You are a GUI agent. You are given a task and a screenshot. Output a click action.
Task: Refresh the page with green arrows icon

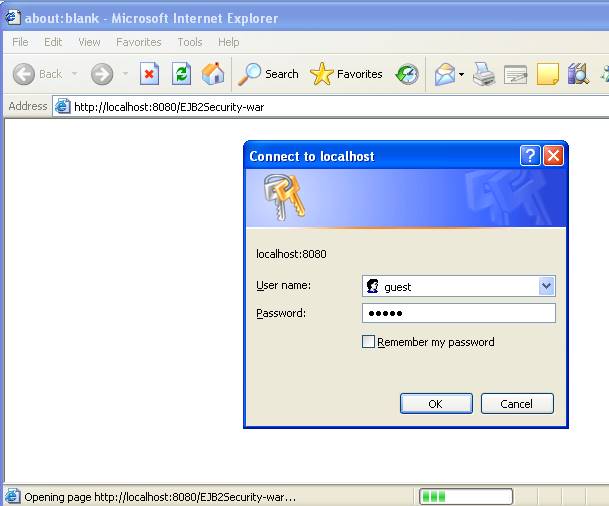(181, 74)
